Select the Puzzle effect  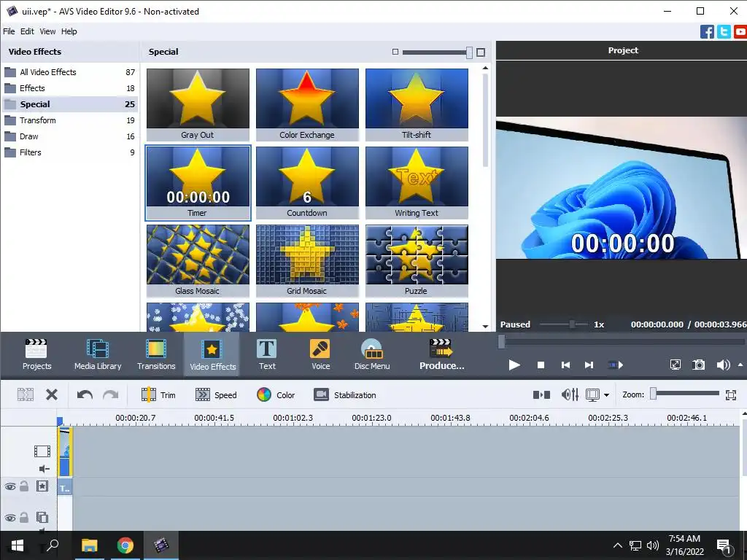click(x=417, y=261)
